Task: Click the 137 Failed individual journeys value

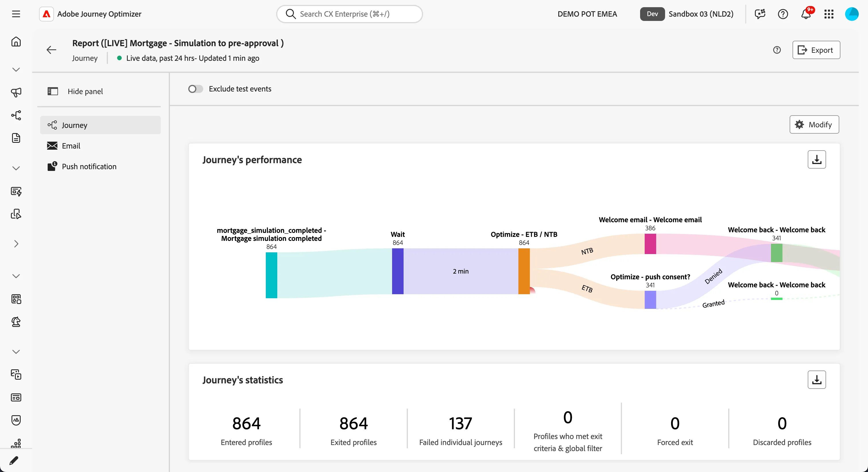Action: 460,423
